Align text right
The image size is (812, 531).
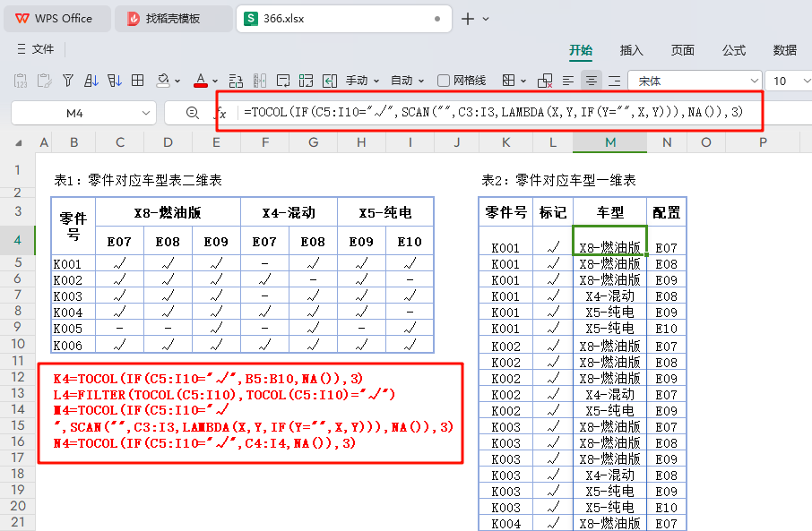[614, 81]
